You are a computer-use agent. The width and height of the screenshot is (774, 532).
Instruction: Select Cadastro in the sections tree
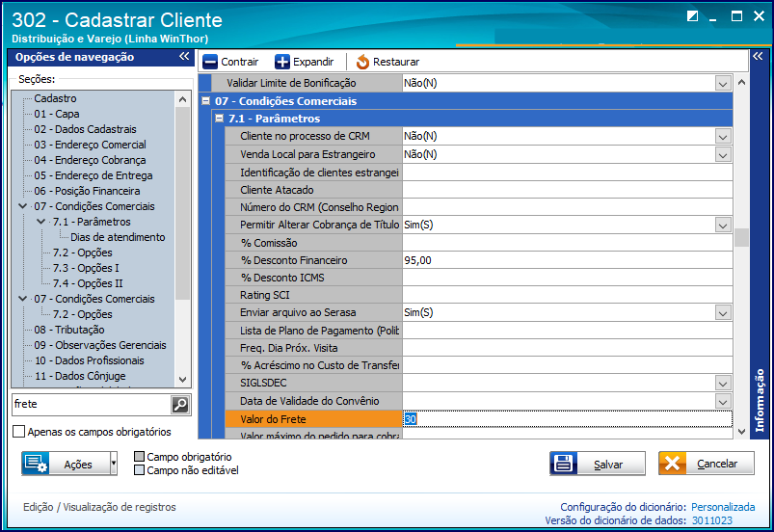pyautogui.click(x=55, y=98)
